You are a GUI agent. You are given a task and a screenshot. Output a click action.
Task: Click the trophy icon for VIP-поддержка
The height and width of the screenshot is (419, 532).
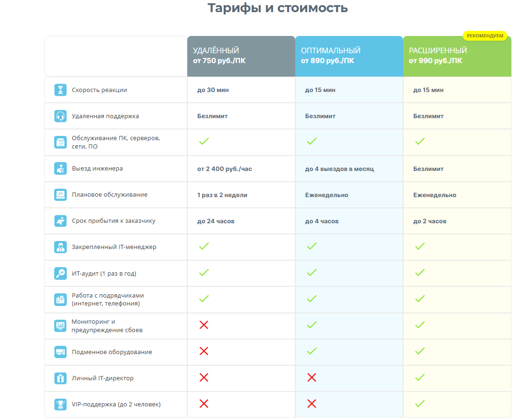coord(61,404)
